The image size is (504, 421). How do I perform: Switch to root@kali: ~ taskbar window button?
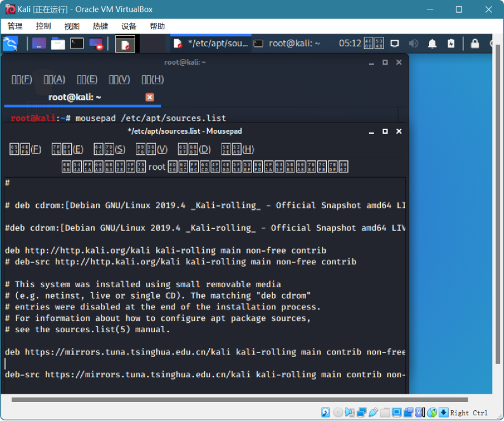point(286,43)
